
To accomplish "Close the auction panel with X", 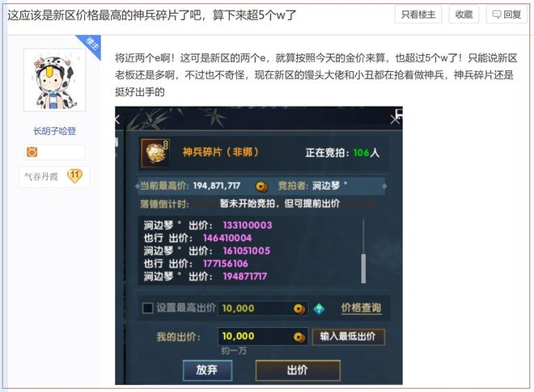I will pyautogui.click(x=395, y=120).
